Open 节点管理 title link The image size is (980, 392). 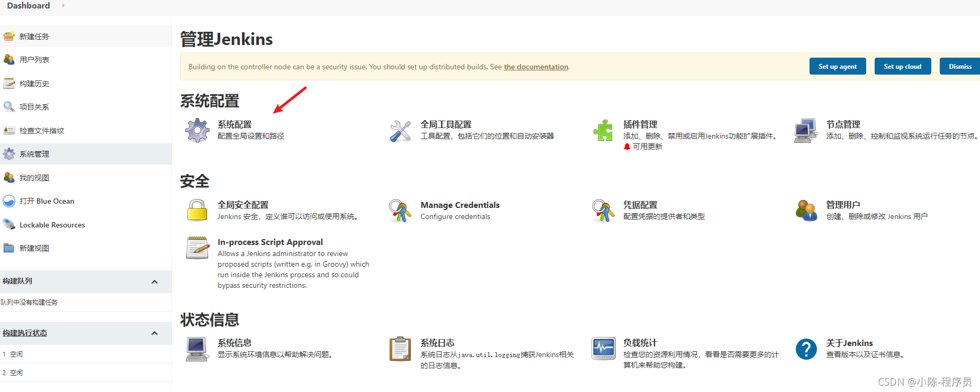click(843, 124)
